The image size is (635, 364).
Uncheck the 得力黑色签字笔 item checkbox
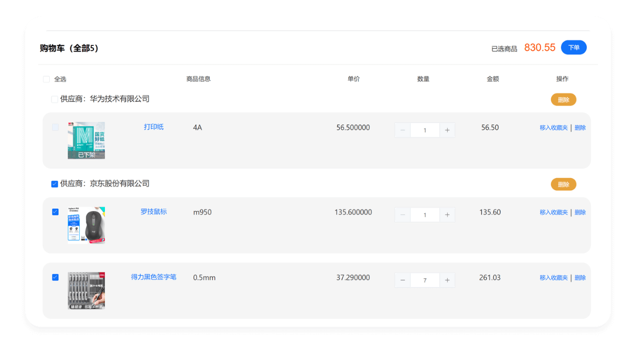[55, 277]
